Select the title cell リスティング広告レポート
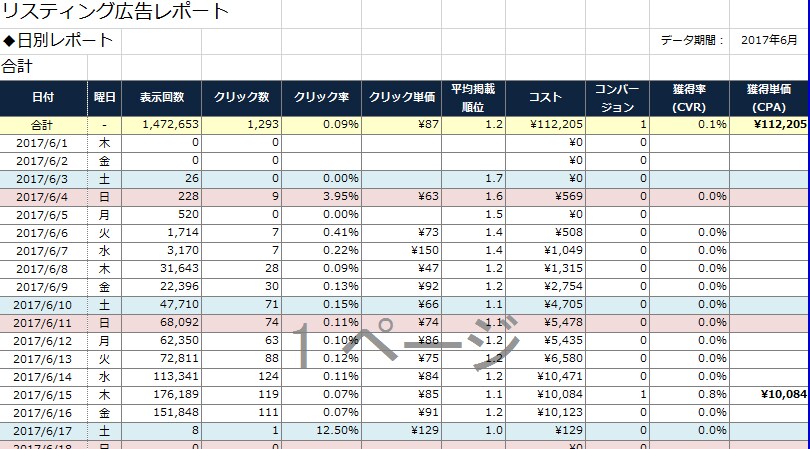The image size is (810, 449). coord(116,11)
